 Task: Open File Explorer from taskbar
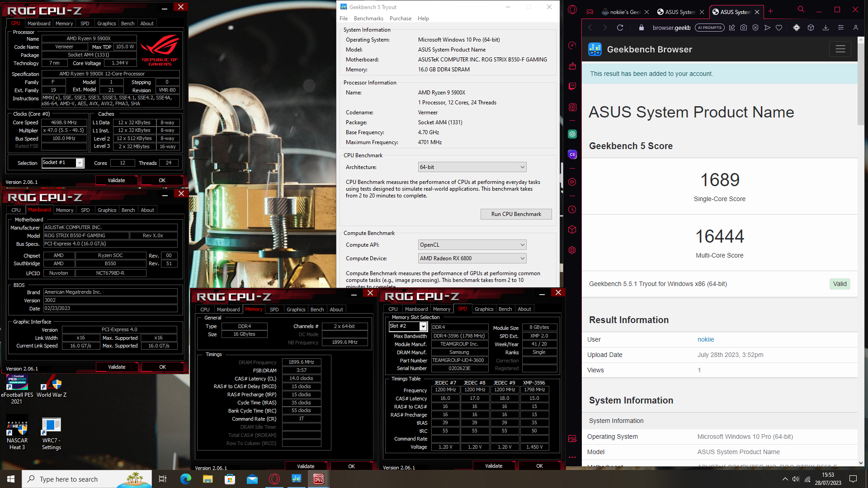[x=208, y=479]
